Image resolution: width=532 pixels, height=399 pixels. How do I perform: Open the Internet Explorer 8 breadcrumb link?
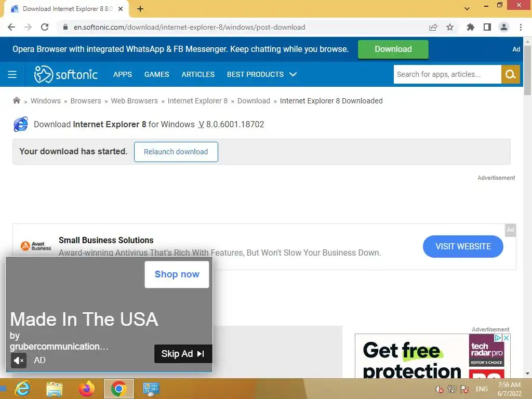(197, 101)
